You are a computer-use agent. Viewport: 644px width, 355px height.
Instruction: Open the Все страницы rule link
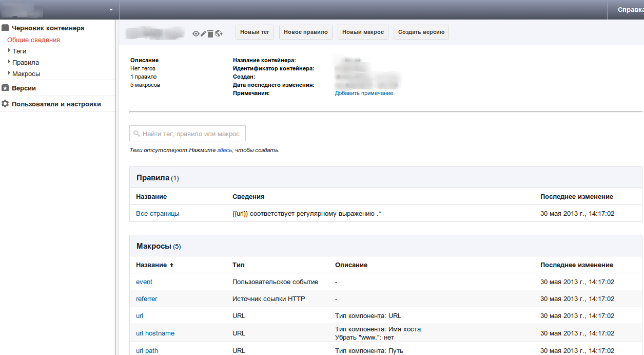(158, 213)
